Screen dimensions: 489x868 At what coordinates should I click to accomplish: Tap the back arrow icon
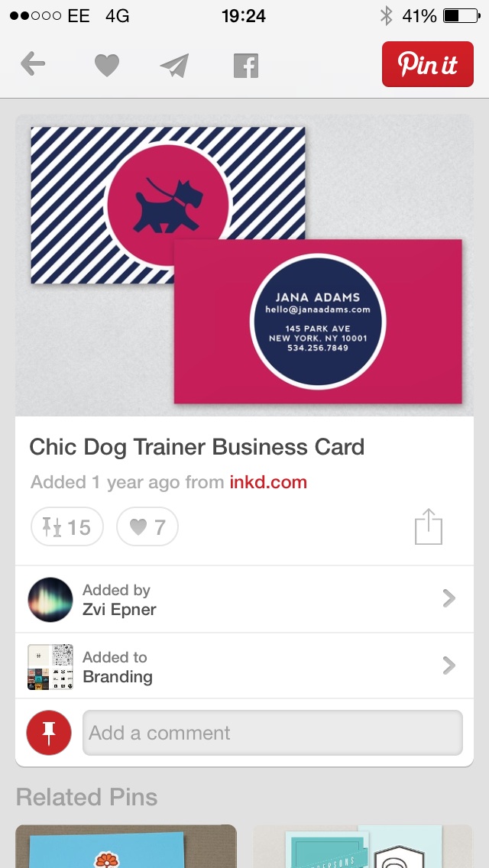pyautogui.click(x=33, y=64)
